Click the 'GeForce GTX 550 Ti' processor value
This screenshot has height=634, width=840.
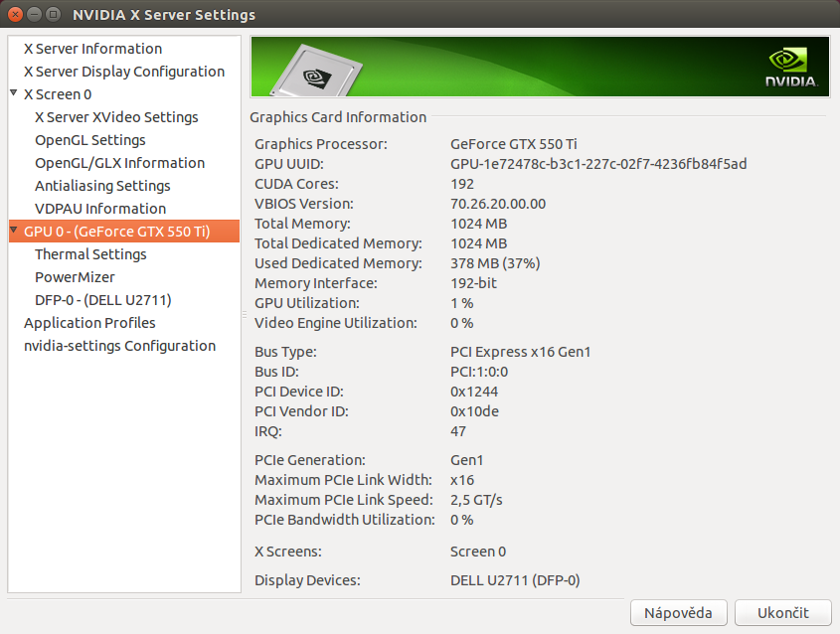(x=513, y=144)
